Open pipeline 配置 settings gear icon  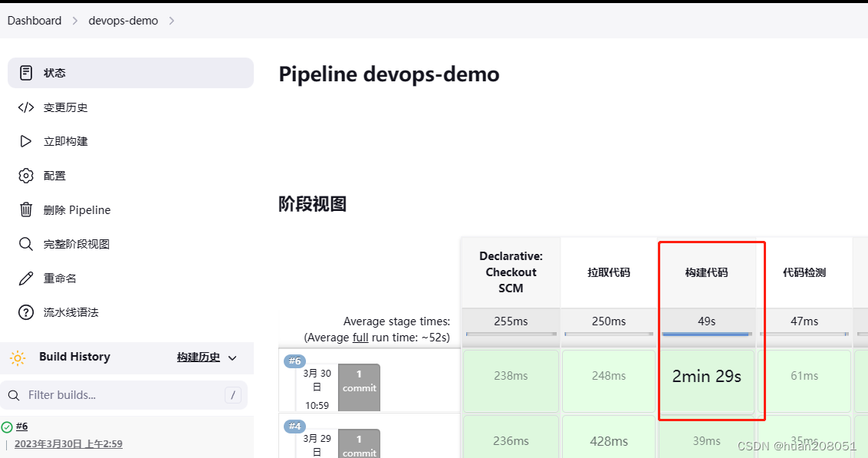click(25, 175)
